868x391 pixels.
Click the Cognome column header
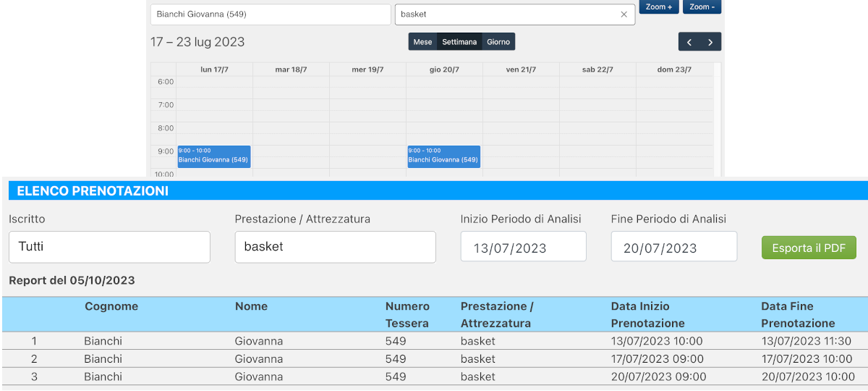click(x=111, y=306)
